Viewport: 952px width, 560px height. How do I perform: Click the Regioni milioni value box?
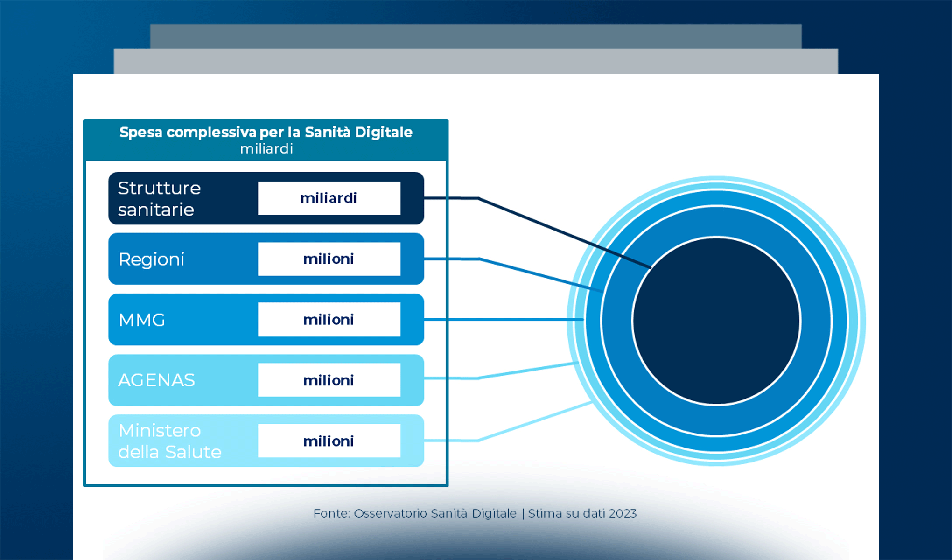click(329, 259)
